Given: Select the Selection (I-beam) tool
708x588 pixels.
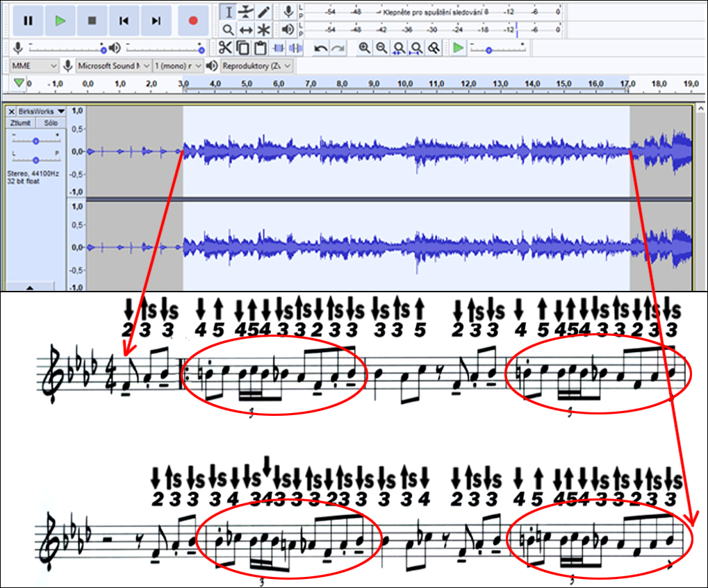Looking at the screenshot, I should [229, 12].
